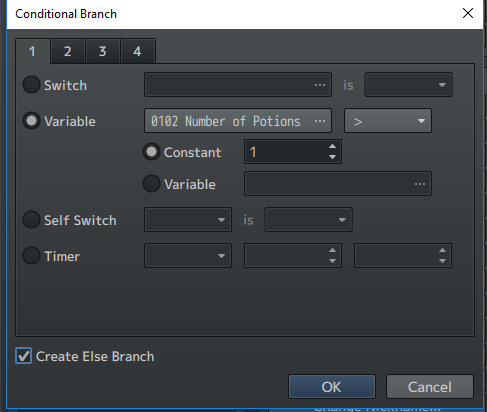The height and width of the screenshot is (412, 487).
Task: Open the comparison operator '>' dropdown
Action: click(388, 121)
